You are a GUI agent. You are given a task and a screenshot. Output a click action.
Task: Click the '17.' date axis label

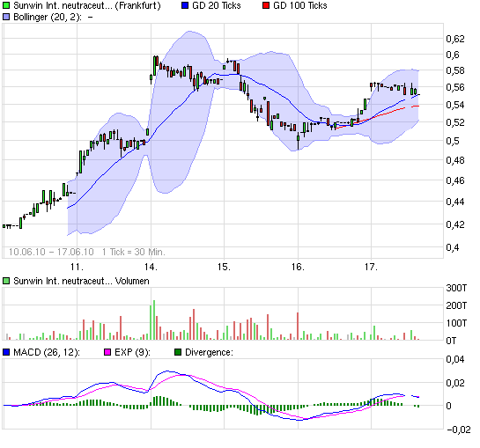pyautogui.click(x=371, y=267)
